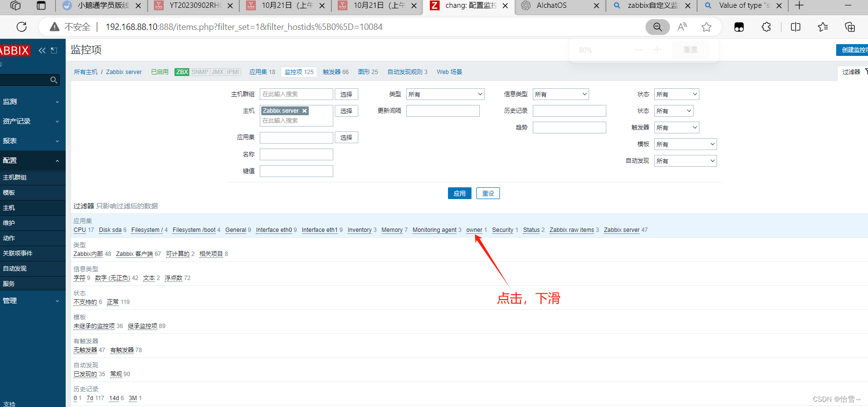Open browser collections icon
The width and height of the screenshot is (868, 407).
coord(850,27)
